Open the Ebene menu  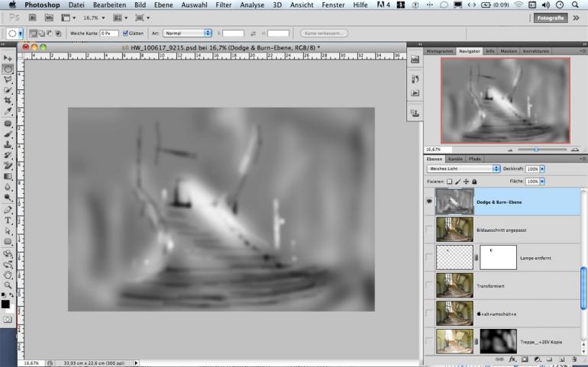163,5
